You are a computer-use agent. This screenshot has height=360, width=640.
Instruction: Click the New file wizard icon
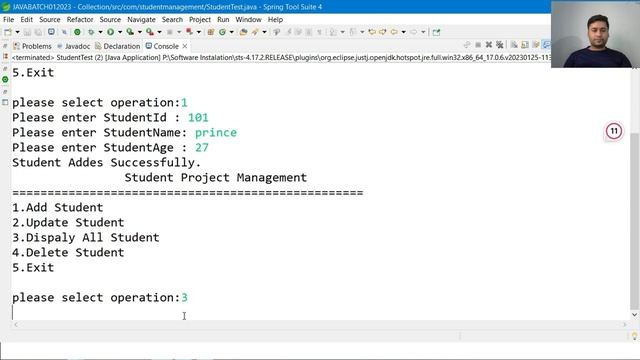point(8,32)
